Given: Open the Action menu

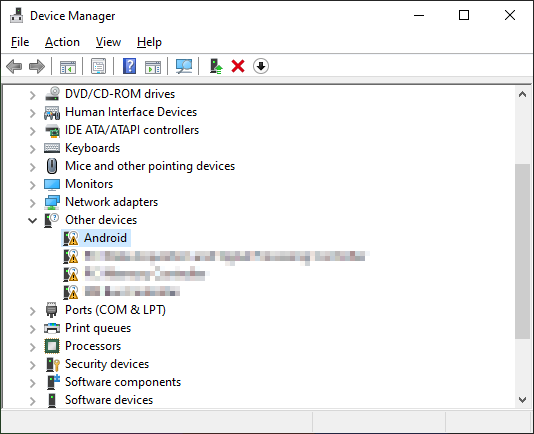Looking at the screenshot, I should (62, 42).
